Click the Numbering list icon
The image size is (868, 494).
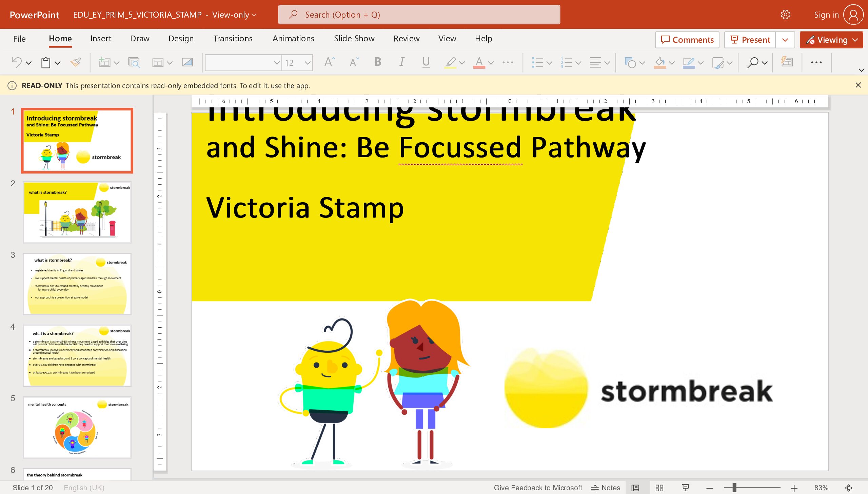click(x=567, y=62)
